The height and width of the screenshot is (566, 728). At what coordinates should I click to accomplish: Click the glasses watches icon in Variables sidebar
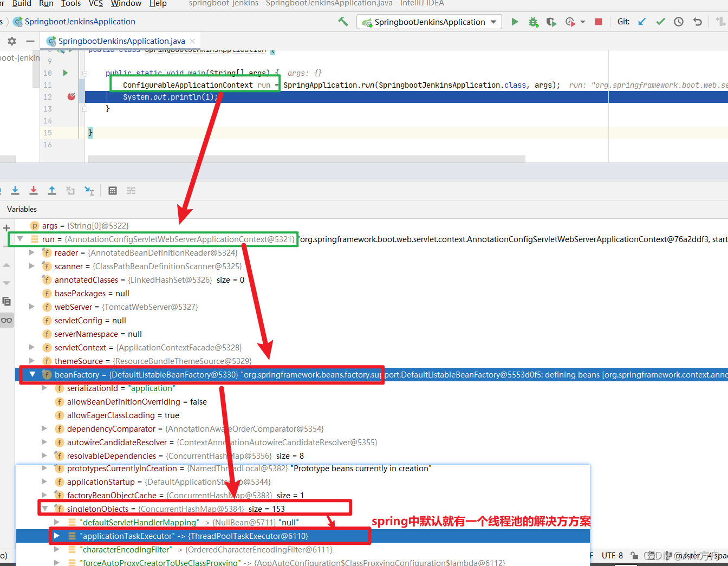pyautogui.click(x=6, y=320)
